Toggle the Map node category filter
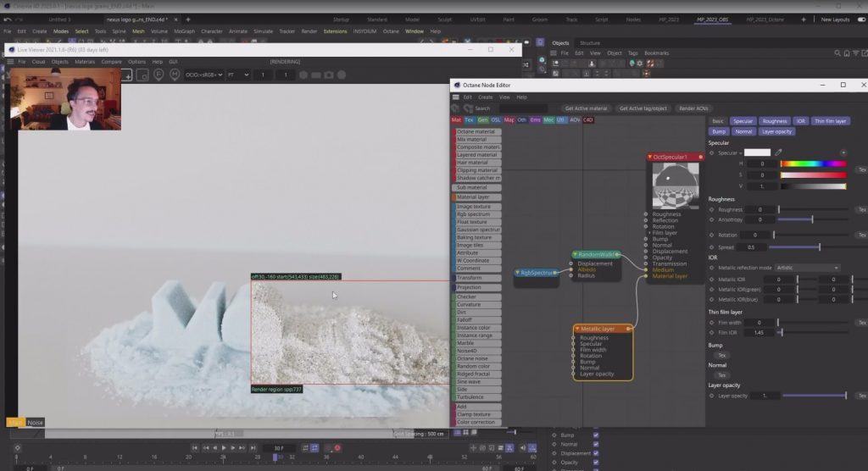This screenshot has width=868, height=471. pyautogui.click(x=509, y=120)
